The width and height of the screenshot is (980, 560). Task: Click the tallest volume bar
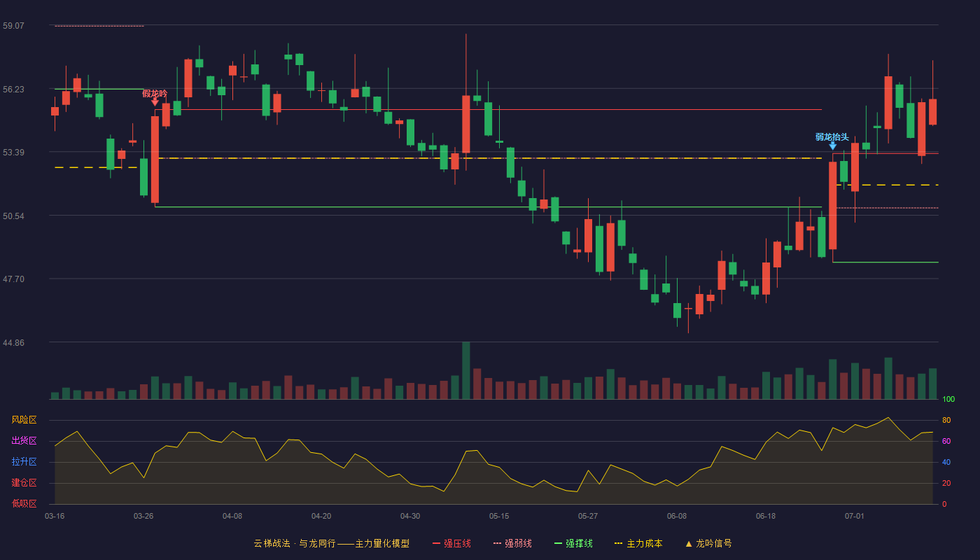466,370
